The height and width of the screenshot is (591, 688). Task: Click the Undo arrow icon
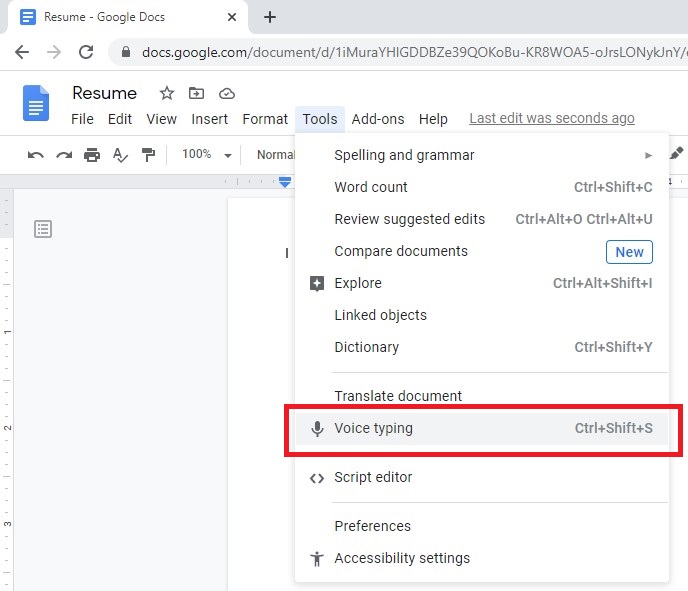(36, 155)
